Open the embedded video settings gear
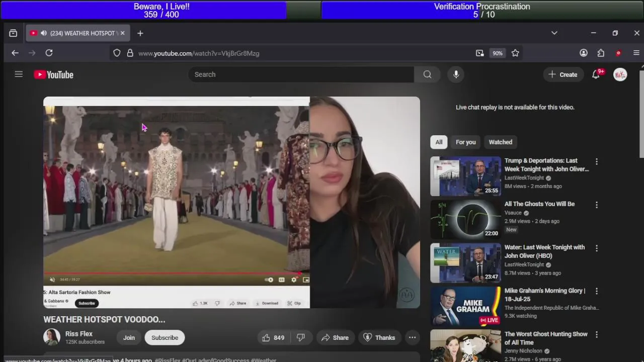Screen dimensions: 644x362 point(294,280)
